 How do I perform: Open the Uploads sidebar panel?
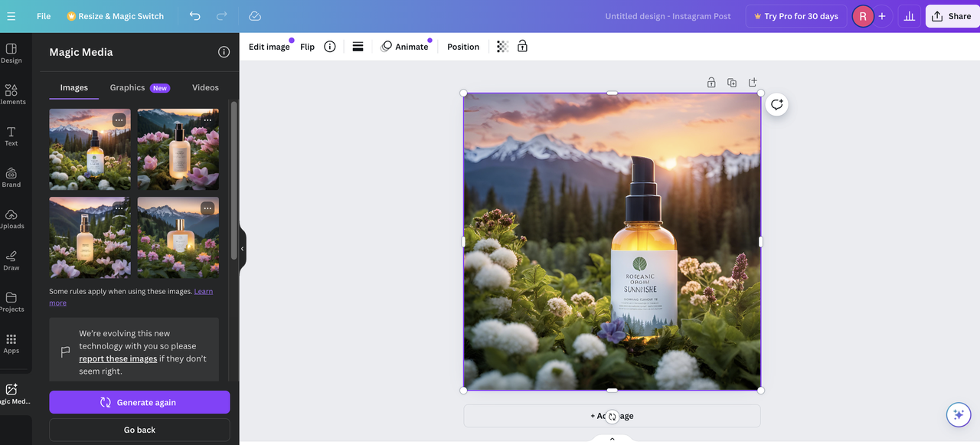[x=11, y=218]
